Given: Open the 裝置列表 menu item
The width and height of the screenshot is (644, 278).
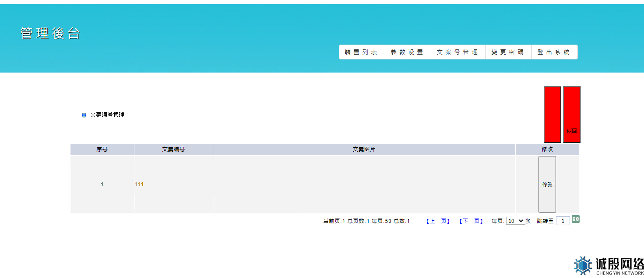Looking at the screenshot, I should coord(361,52).
